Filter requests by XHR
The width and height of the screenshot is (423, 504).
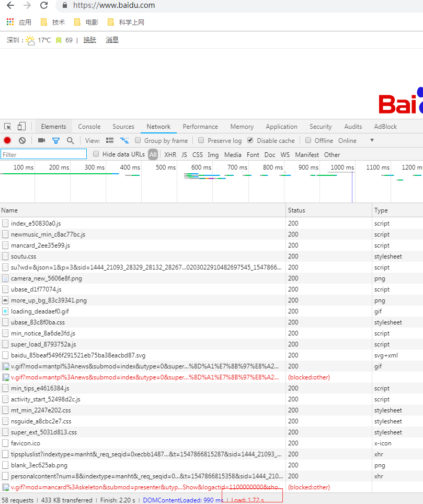pyautogui.click(x=170, y=154)
